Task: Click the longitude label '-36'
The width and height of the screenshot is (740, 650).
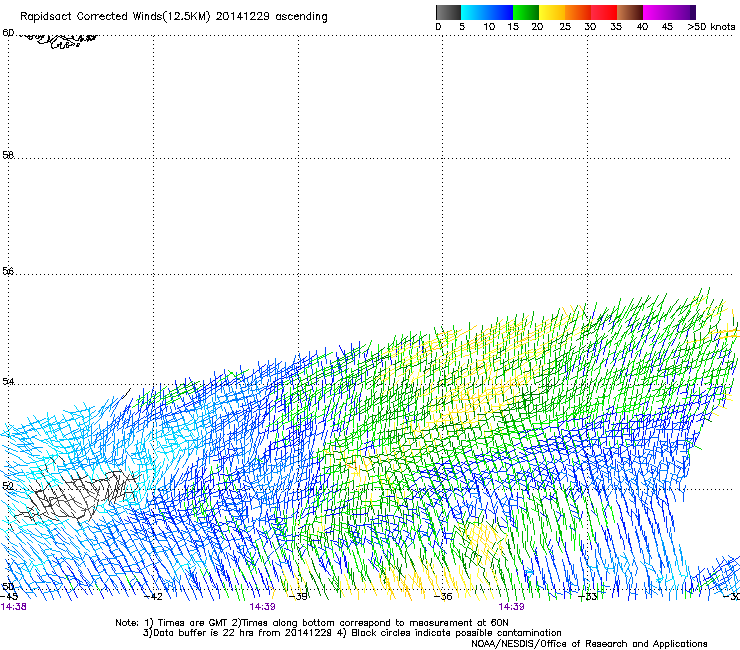Action: pyautogui.click(x=443, y=597)
